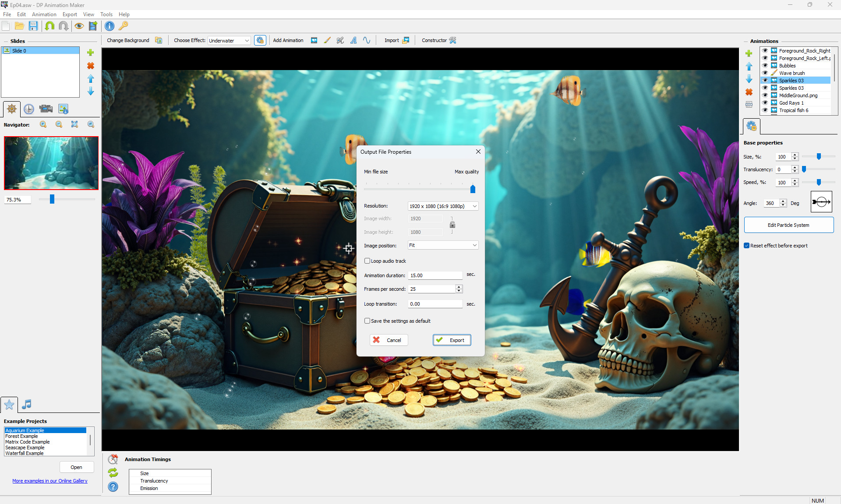This screenshot has height=504, width=841.
Task: Open the music notes audio tab
Action: 27,404
